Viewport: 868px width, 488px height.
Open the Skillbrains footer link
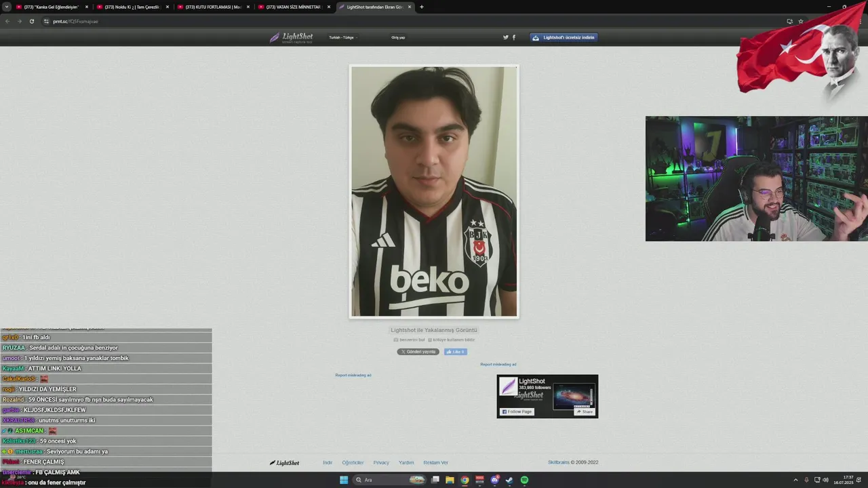[x=559, y=462]
